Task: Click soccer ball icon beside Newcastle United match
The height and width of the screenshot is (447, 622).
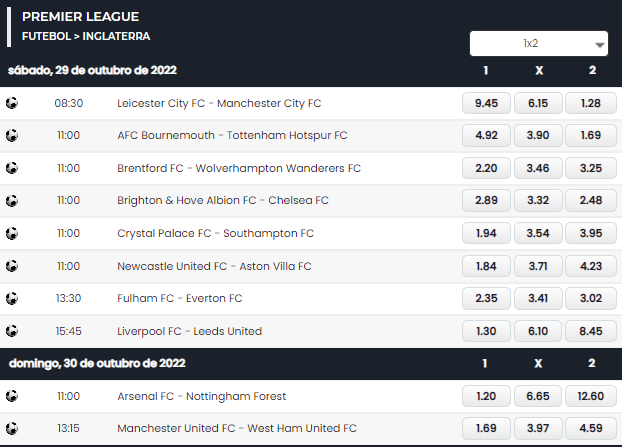Action: (x=12, y=266)
